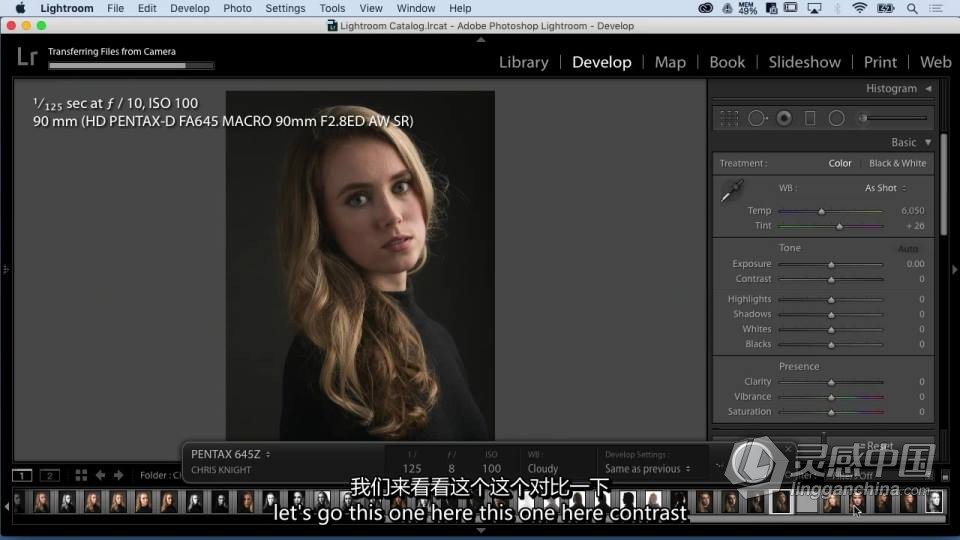Hide the right panel group
The height and width of the screenshot is (540, 960).
click(x=954, y=269)
